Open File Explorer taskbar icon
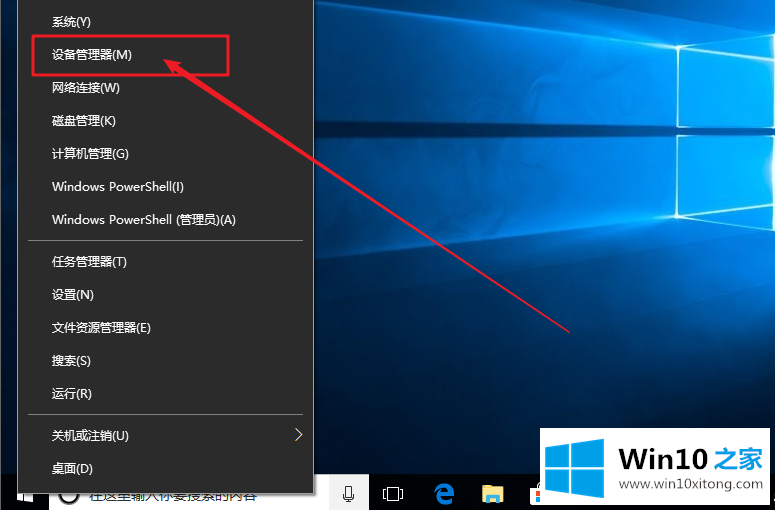Image resolution: width=775 pixels, height=510 pixels. [492, 494]
